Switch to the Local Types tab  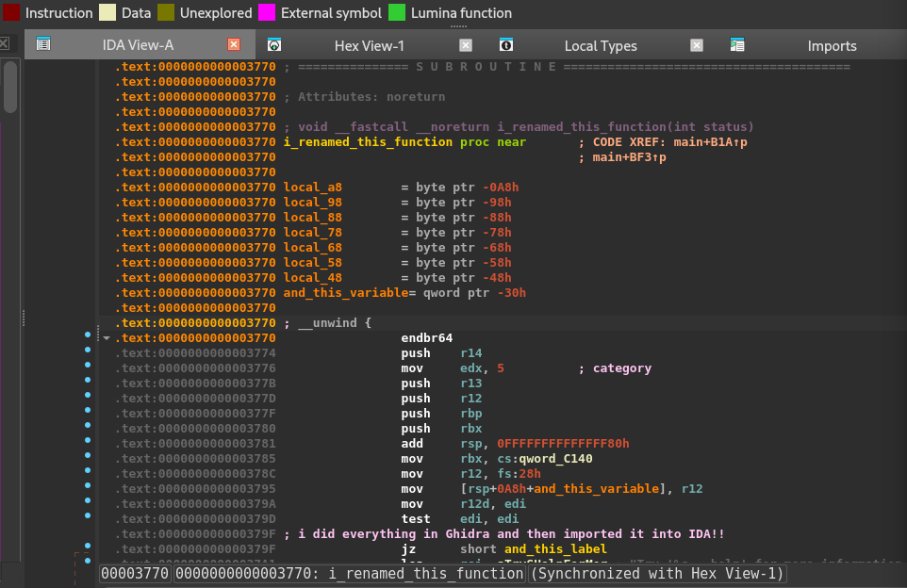click(601, 44)
